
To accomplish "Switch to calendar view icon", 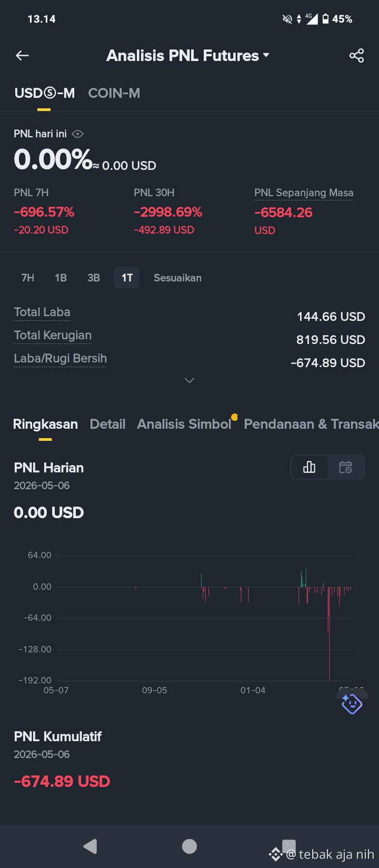I will pos(346,467).
